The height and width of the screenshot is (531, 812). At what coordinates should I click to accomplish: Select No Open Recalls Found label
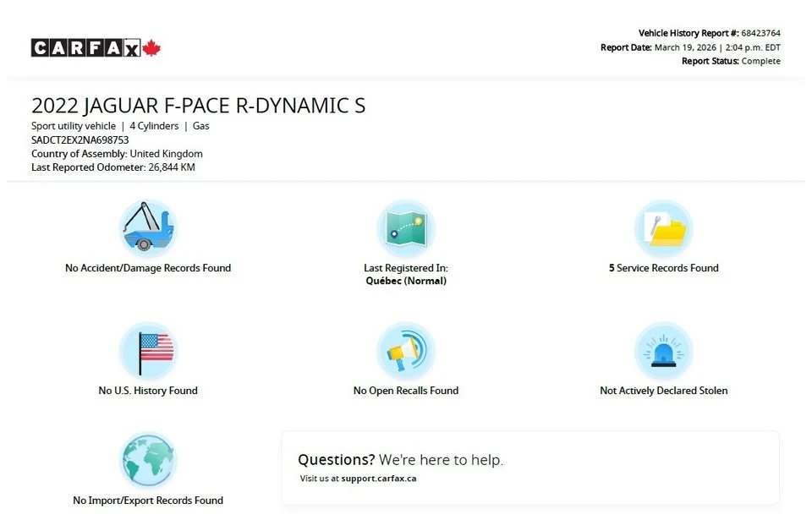coord(406,391)
